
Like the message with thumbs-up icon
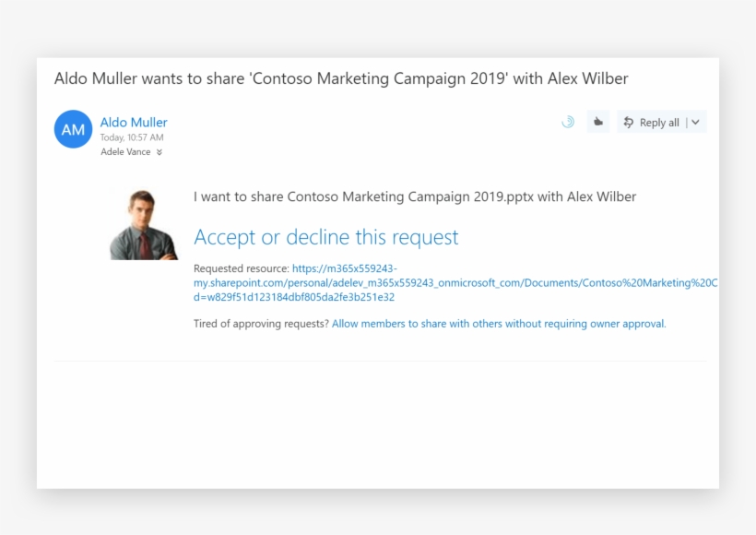click(598, 122)
